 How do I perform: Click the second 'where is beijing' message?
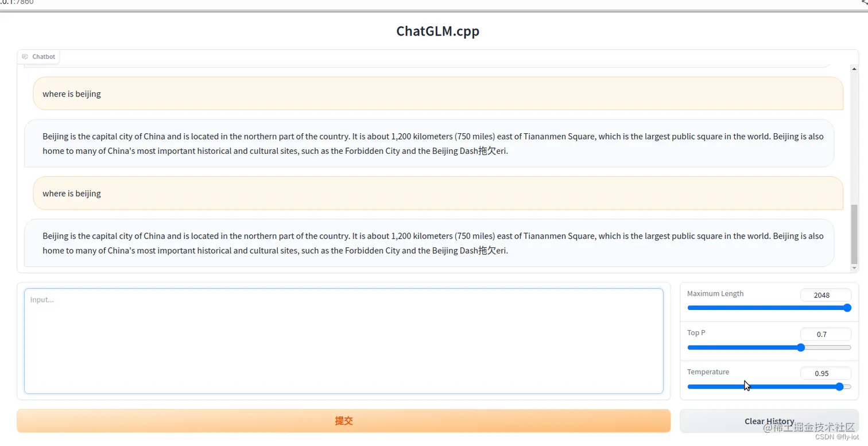[438, 193]
